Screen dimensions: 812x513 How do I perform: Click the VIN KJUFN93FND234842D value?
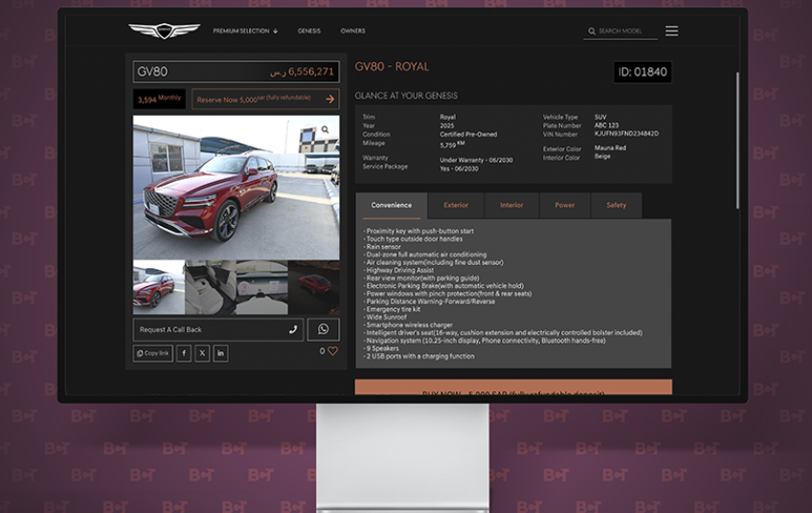(626, 134)
